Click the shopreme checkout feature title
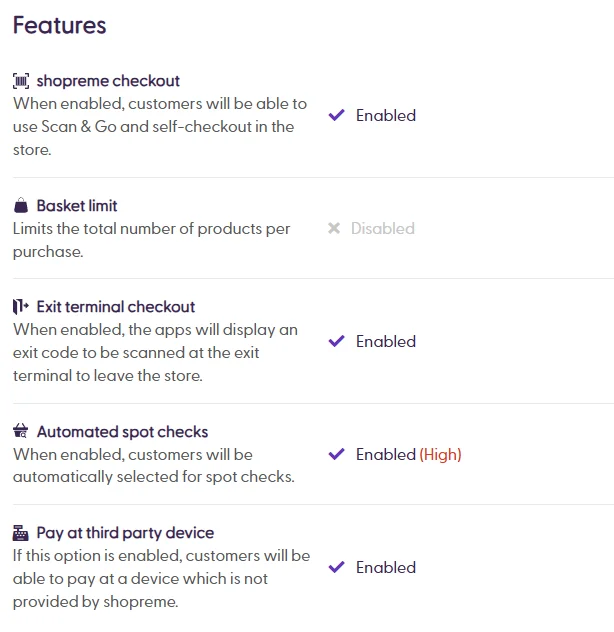614x632 pixels. click(x=108, y=81)
